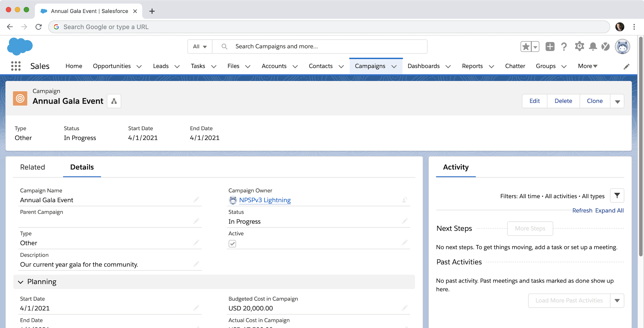The width and height of the screenshot is (644, 328).
Task: Collapse the Planning section
Action: click(21, 282)
